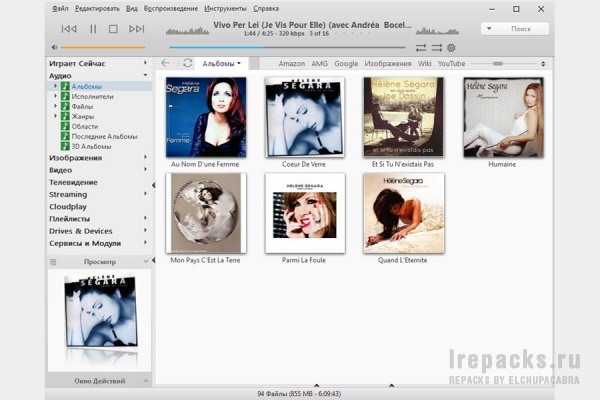Open the YouTube link

(x=452, y=64)
